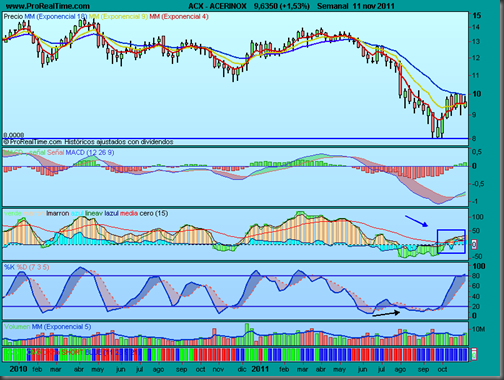Viewport: 504px width, 380px height.
Task: Click the 50 oscillator axis value
Action: pyautogui.click(x=476, y=231)
